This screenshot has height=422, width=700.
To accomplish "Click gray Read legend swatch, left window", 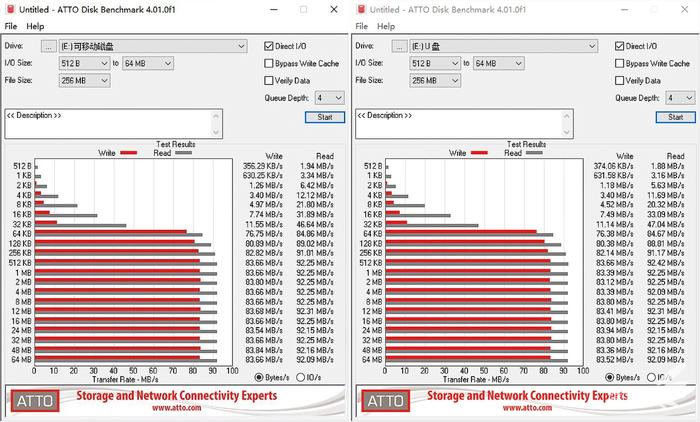I will [183, 153].
